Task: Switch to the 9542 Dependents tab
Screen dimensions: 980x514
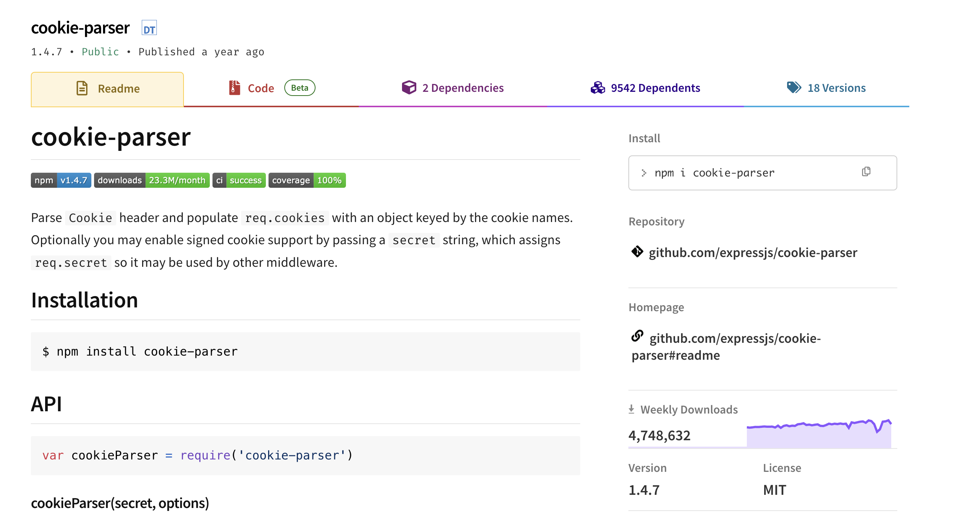Action: (x=655, y=88)
